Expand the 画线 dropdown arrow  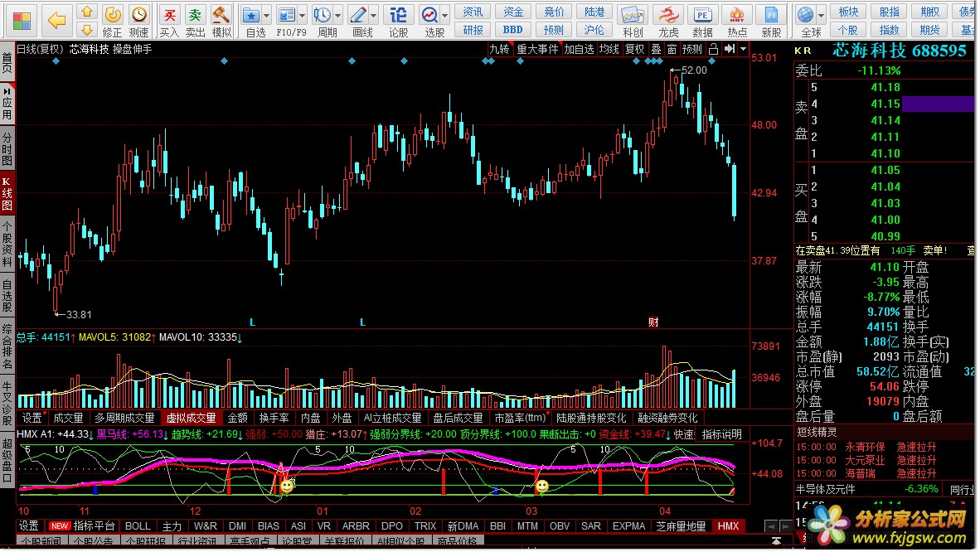(374, 16)
